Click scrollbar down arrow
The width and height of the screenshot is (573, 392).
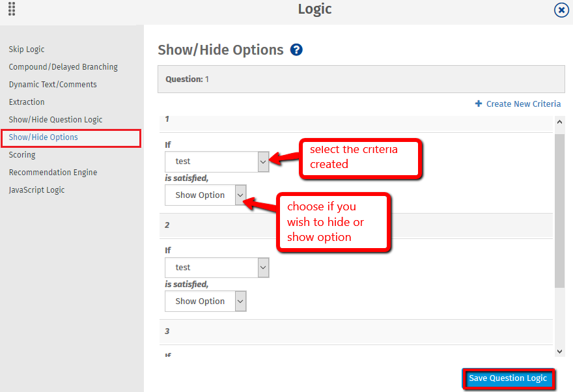click(x=559, y=352)
